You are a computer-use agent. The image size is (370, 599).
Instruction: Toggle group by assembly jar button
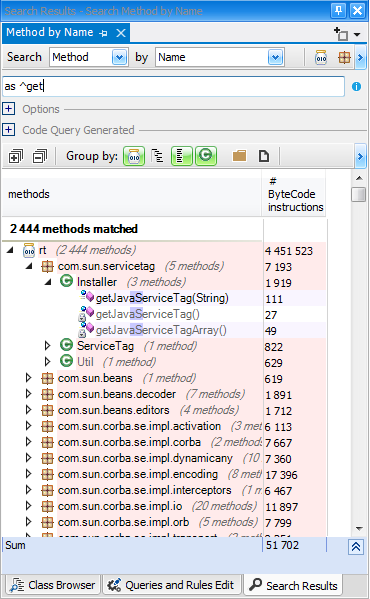pyautogui.click(x=134, y=156)
